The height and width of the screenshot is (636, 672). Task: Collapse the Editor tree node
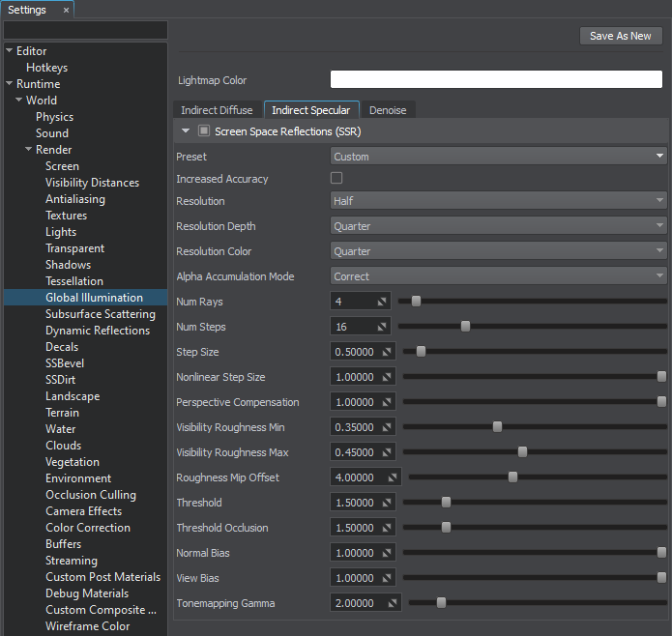point(9,50)
